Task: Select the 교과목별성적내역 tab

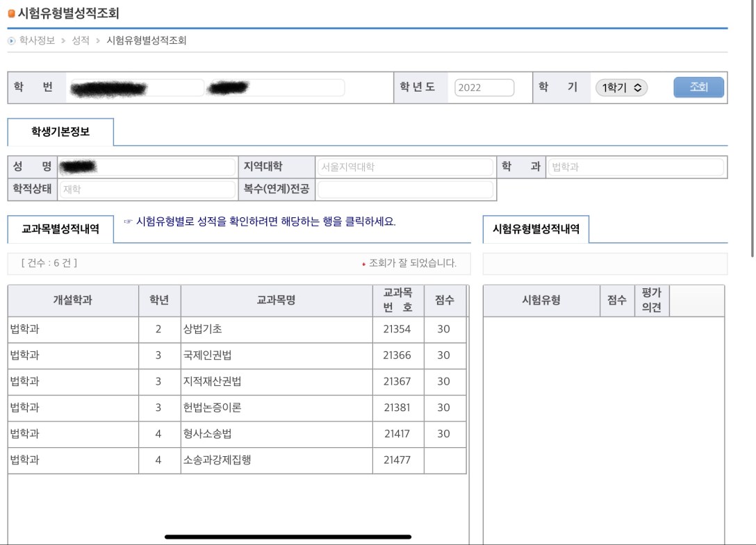Action: coord(60,229)
